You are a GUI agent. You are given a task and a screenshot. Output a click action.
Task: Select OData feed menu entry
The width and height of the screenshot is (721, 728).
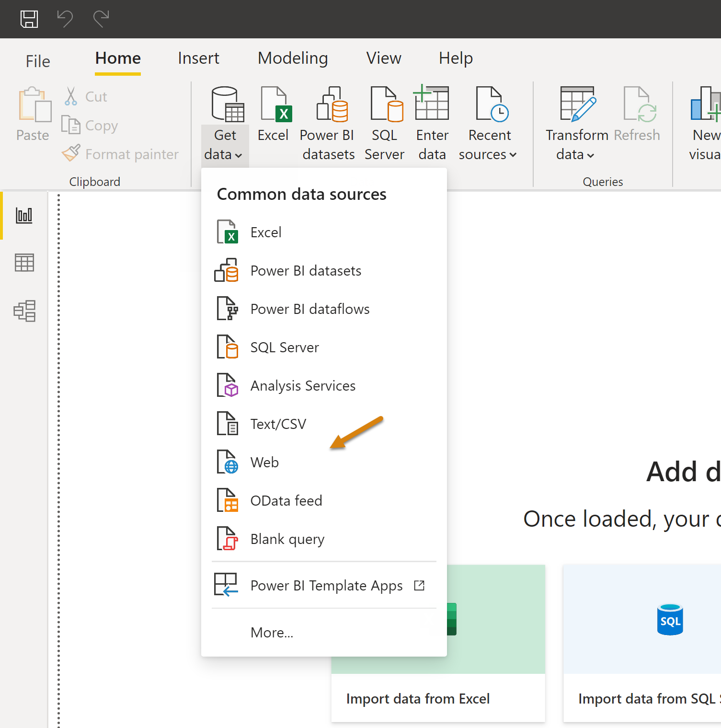pos(286,501)
